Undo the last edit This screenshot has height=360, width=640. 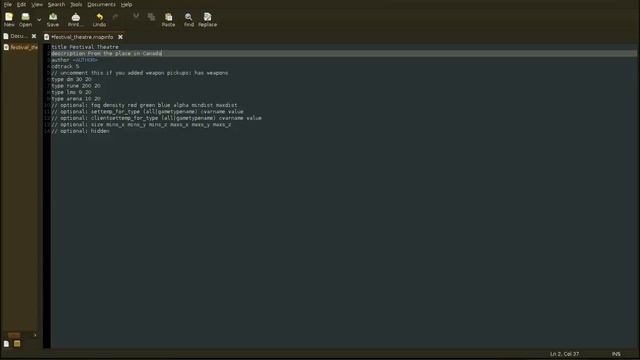pos(99,19)
